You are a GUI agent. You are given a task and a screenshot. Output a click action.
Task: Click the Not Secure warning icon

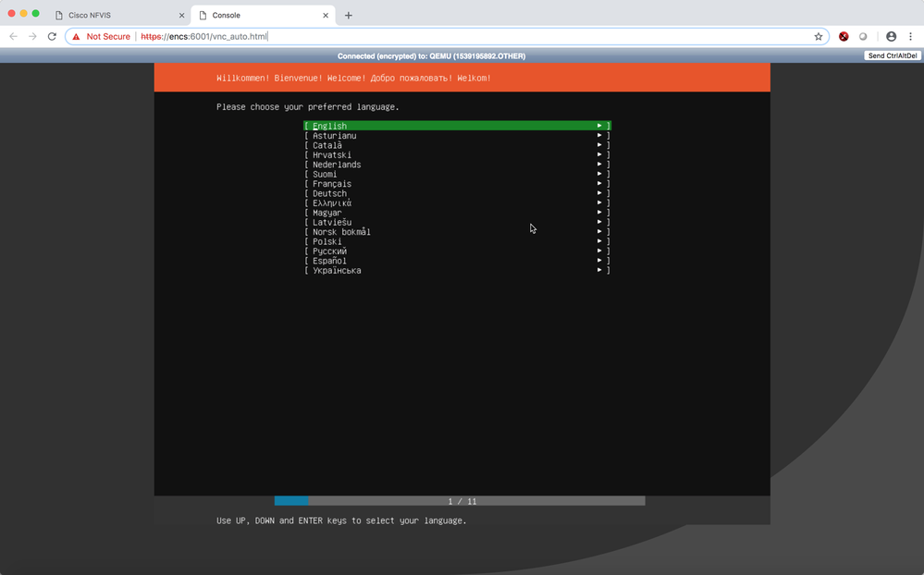(76, 37)
